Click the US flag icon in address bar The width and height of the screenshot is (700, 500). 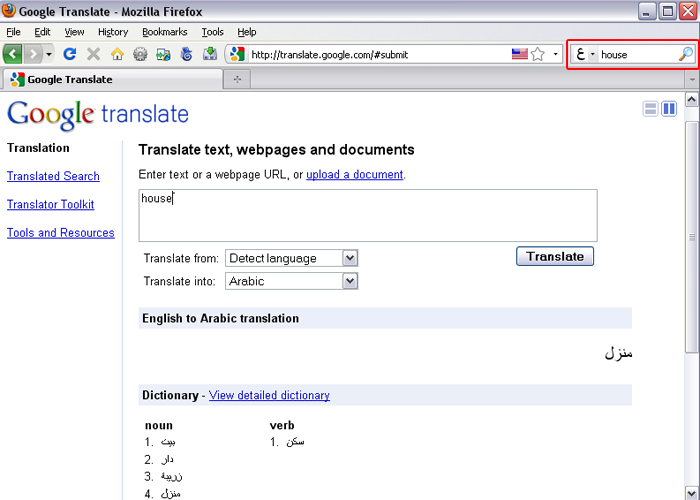520,54
